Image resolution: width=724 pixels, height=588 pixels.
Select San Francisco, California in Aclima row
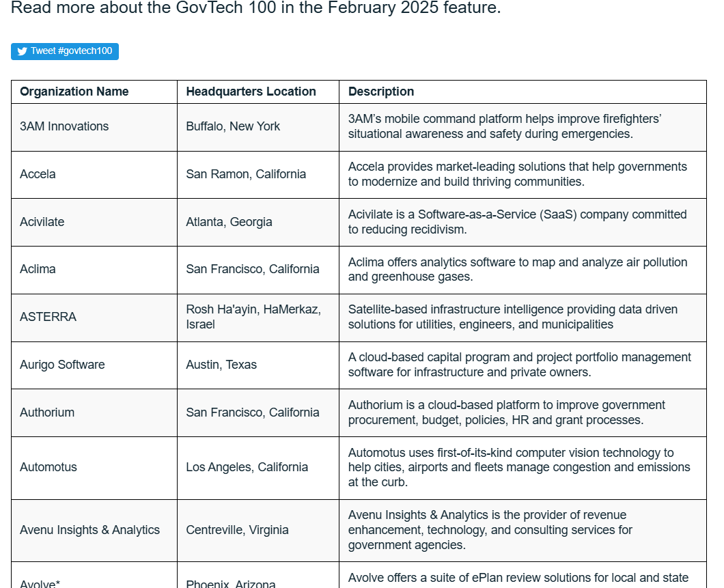pyautogui.click(x=258, y=270)
